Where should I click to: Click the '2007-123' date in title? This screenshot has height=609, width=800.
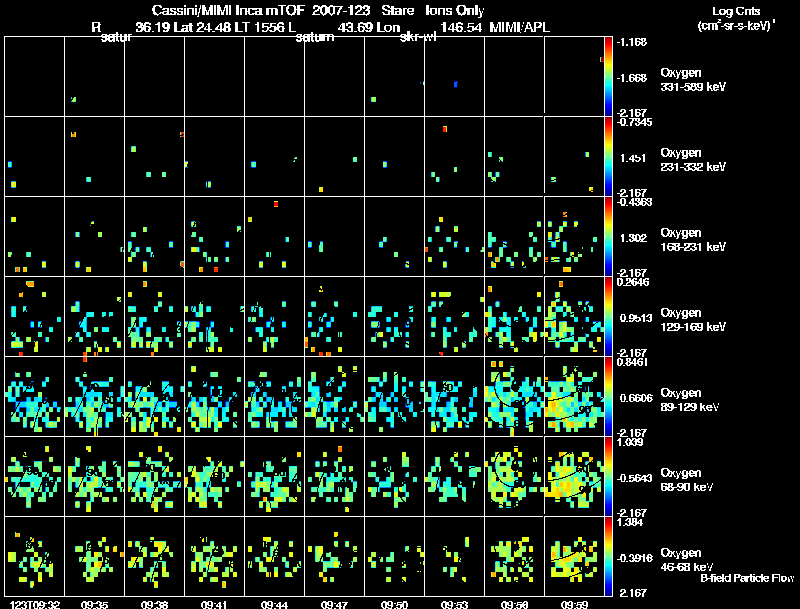pos(341,10)
